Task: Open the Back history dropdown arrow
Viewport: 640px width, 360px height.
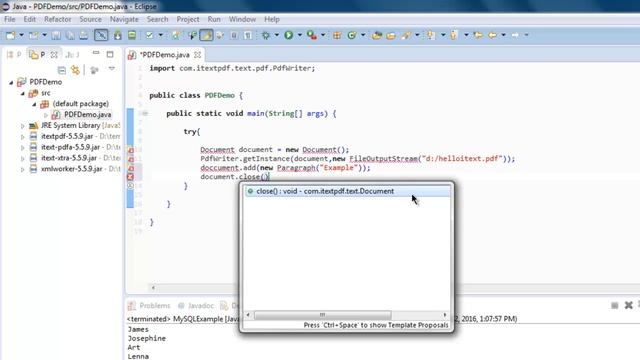Action: click(503, 36)
